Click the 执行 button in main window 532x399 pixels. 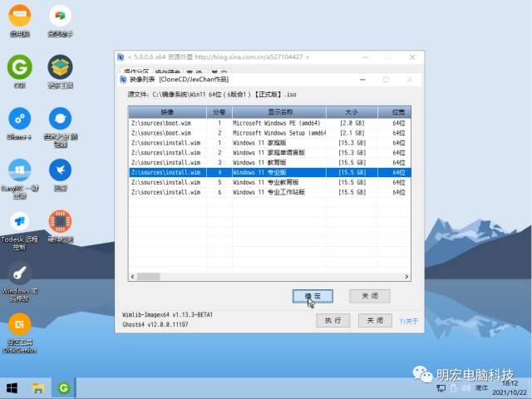pos(332,320)
